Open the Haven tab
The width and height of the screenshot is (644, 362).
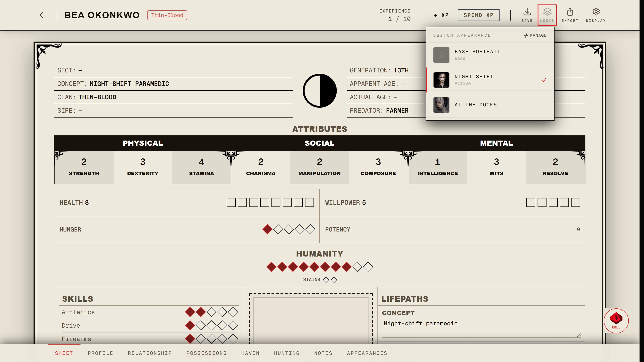[250, 353]
